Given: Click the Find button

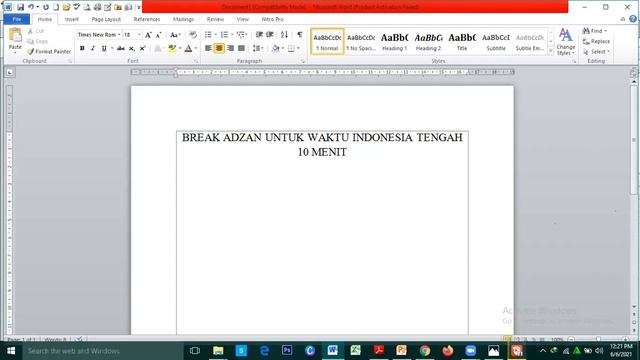Looking at the screenshot, I should (595, 31).
